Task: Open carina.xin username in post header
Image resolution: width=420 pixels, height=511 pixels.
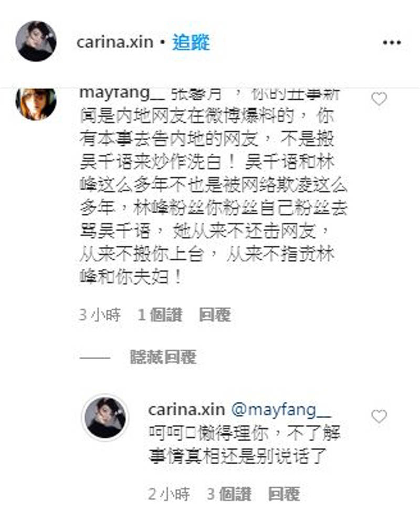Action: 114,43
